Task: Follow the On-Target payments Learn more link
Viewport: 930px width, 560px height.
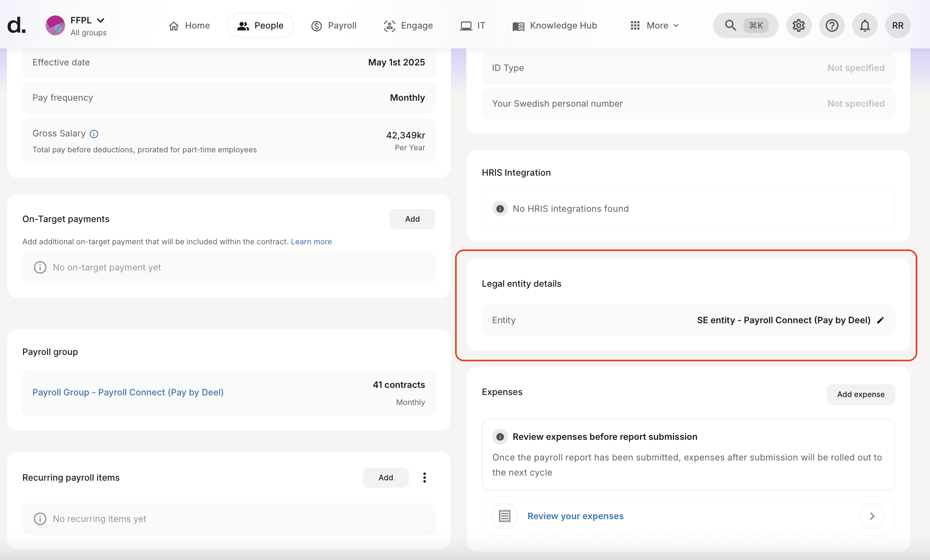Action: 311,242
